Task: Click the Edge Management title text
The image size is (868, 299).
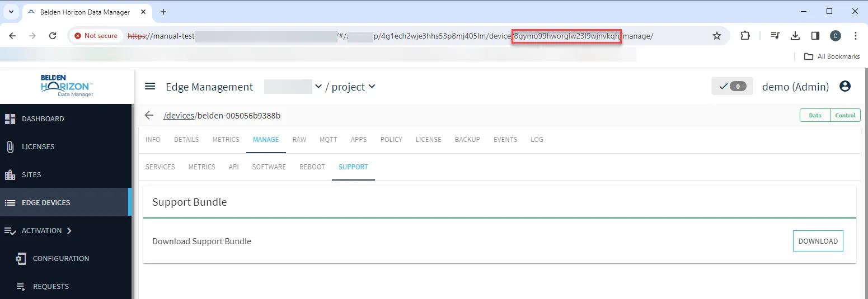Action: click(x=209, y=87)
